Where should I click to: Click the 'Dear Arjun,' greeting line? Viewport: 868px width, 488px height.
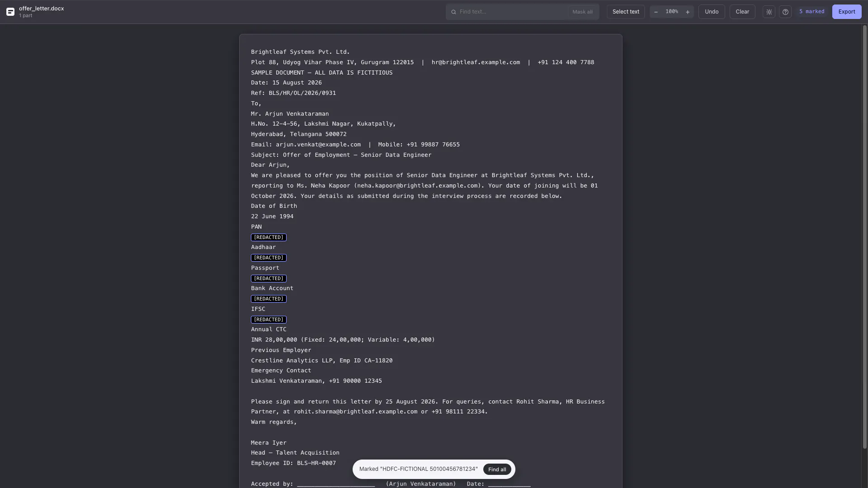click(270, 165)
